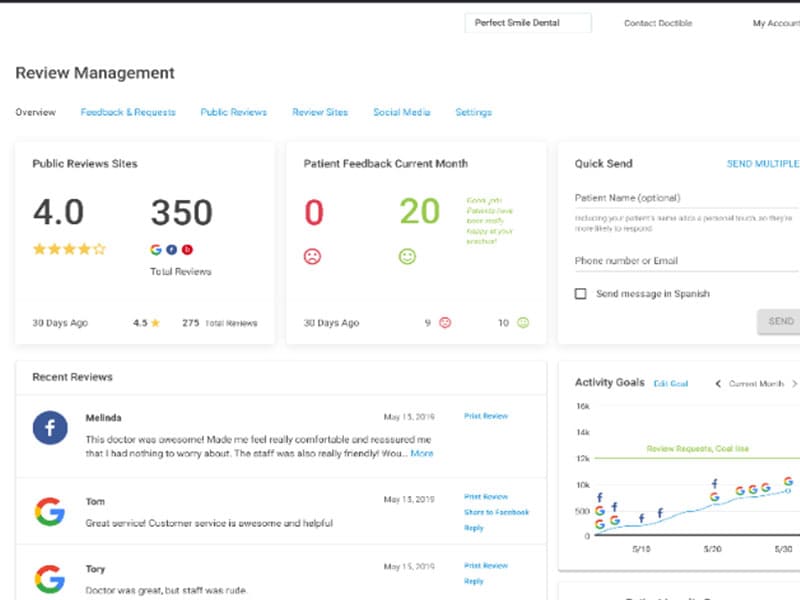Go to previous month in Activity Goals

click(717, 383)
